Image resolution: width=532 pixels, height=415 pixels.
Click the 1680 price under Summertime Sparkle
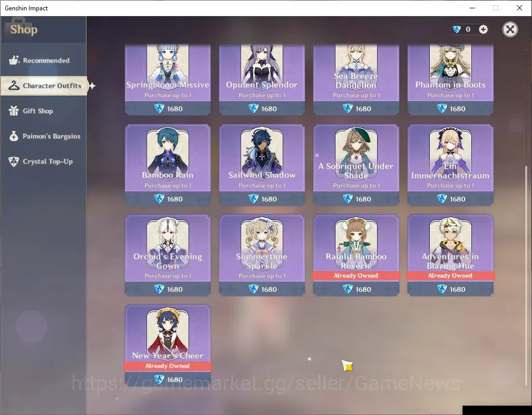(x=269, y=289)
